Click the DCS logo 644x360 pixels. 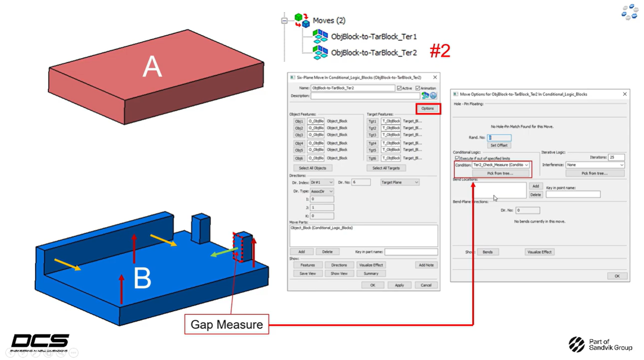(40, 342)
